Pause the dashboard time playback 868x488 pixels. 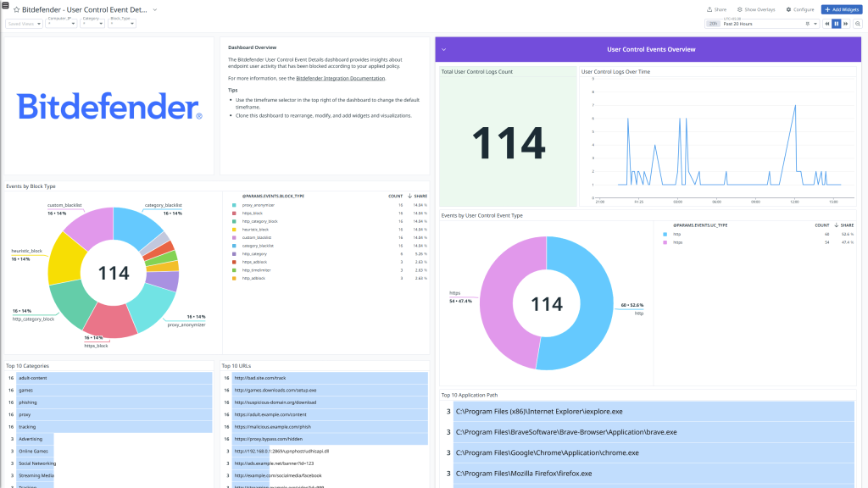(836, 23)
